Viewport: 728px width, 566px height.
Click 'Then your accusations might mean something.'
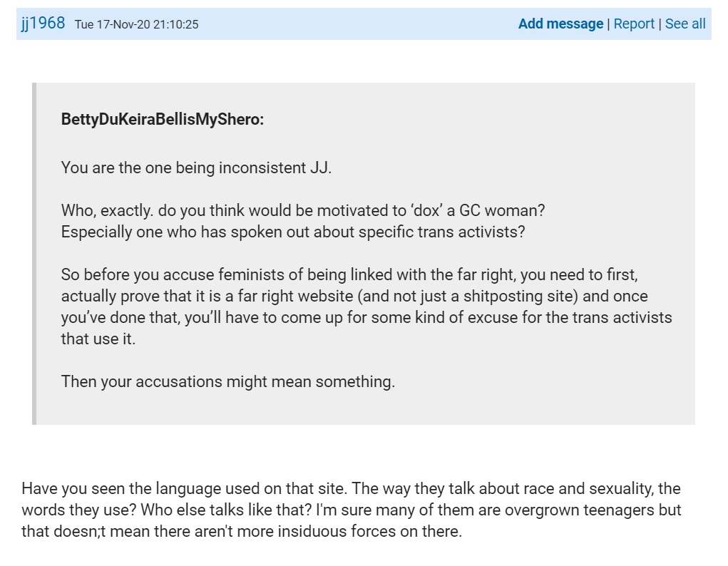228,381
